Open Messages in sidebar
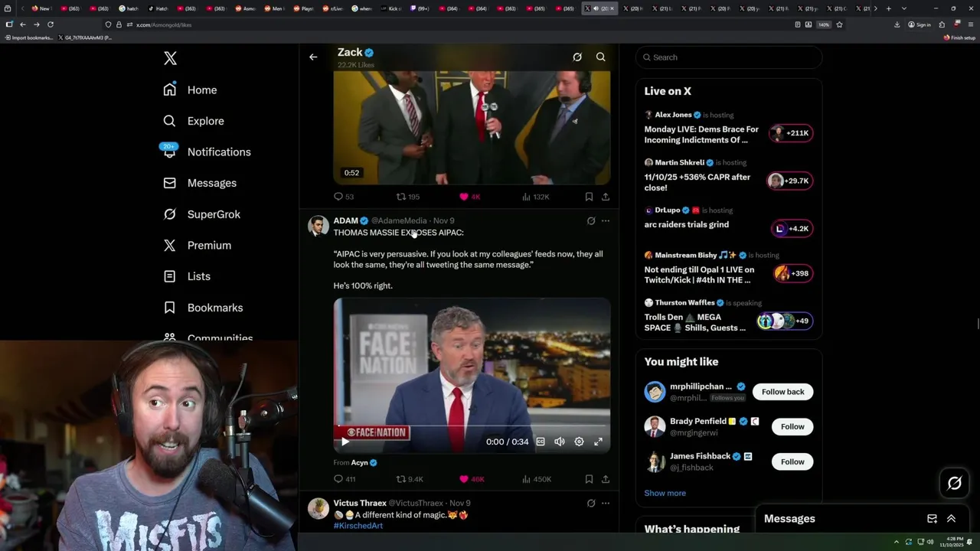This screenshot has height=551, width=980. coord(200,183)
